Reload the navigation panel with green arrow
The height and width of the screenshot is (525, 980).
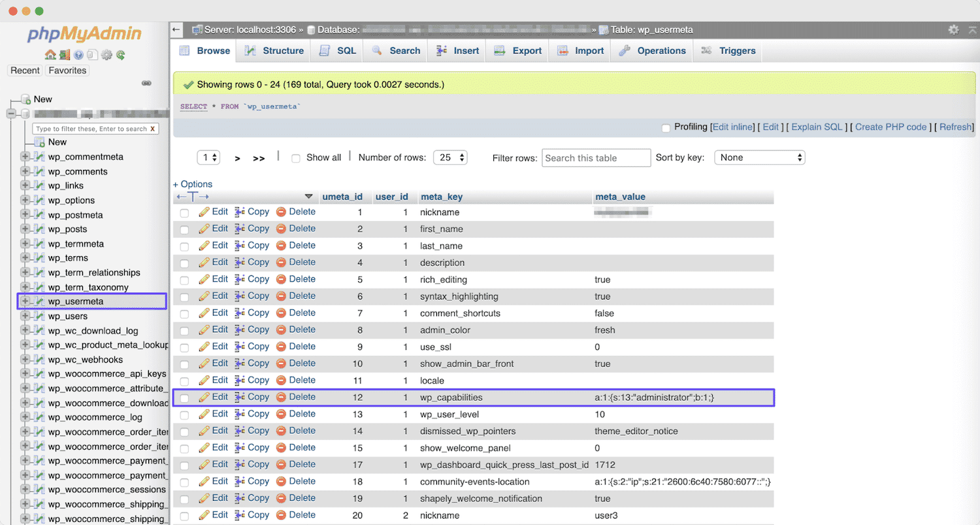click(x=120, y=55)
